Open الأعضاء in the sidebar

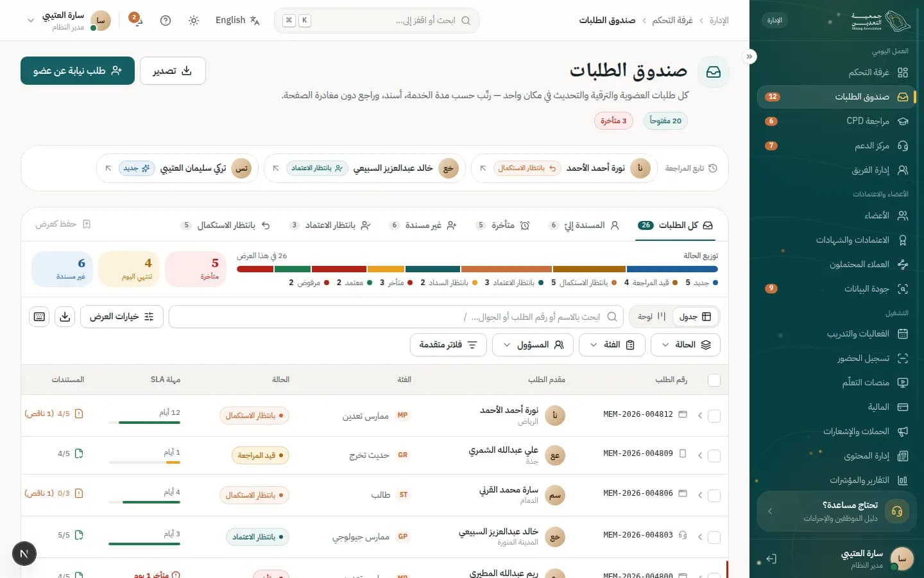(x=836, y=216)
